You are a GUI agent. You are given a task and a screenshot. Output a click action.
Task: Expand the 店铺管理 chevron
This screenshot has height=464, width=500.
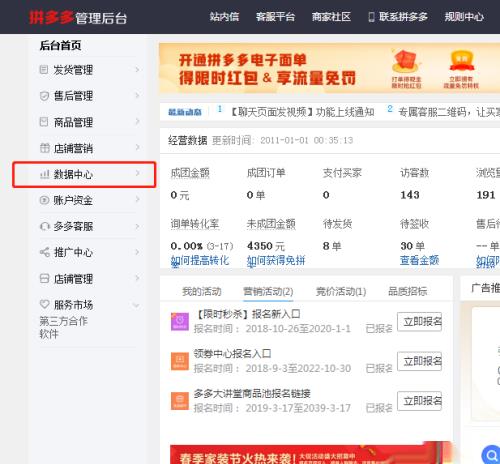[137, 278]
